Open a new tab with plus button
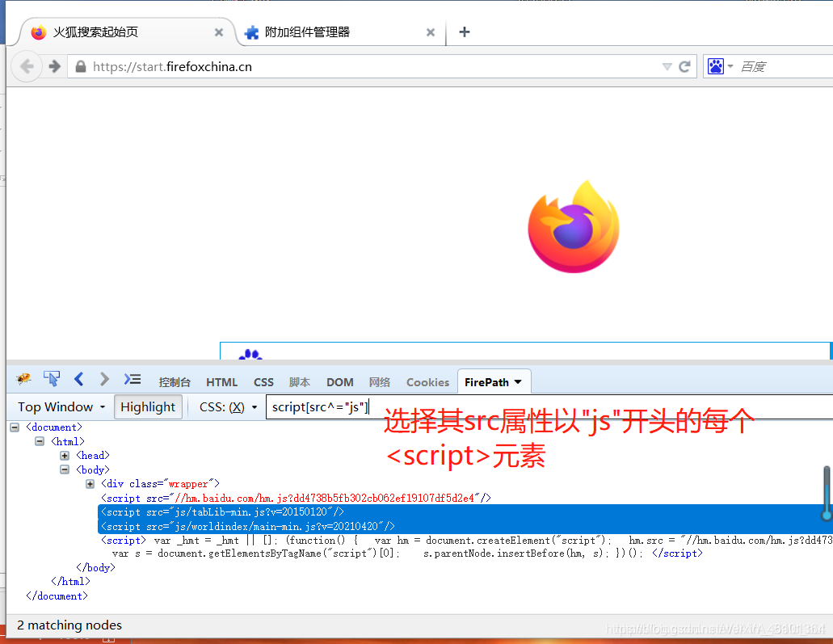This screenshot has height=644, width=833. (x=465, y=32)
